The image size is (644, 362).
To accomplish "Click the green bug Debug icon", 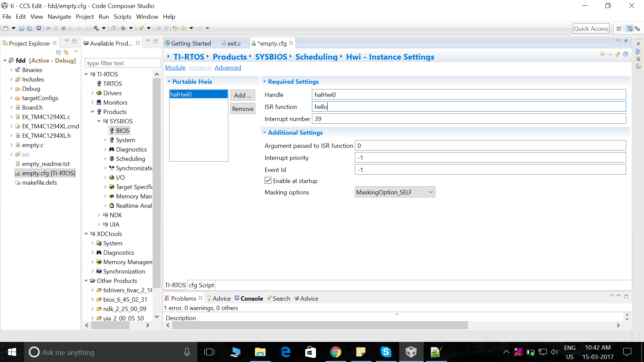I will [123, 28].
